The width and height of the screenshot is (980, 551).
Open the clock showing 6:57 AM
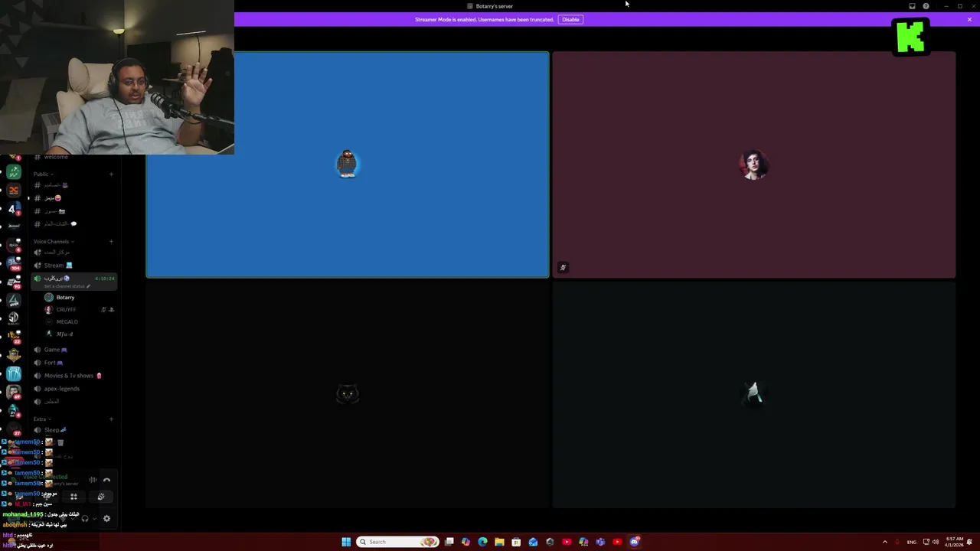point(954,542)
